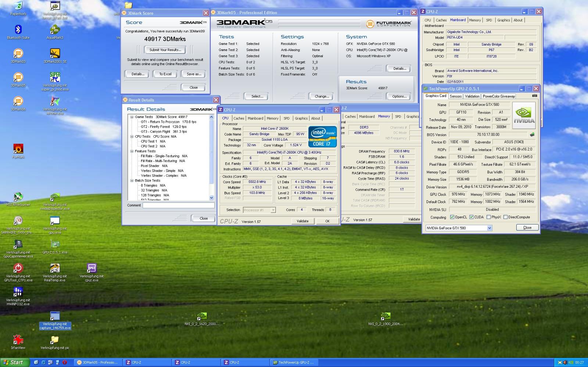Open 3DMark05 desktop shortcut
This screenshot has height=367, width=588.
click(x=18, y=78)
